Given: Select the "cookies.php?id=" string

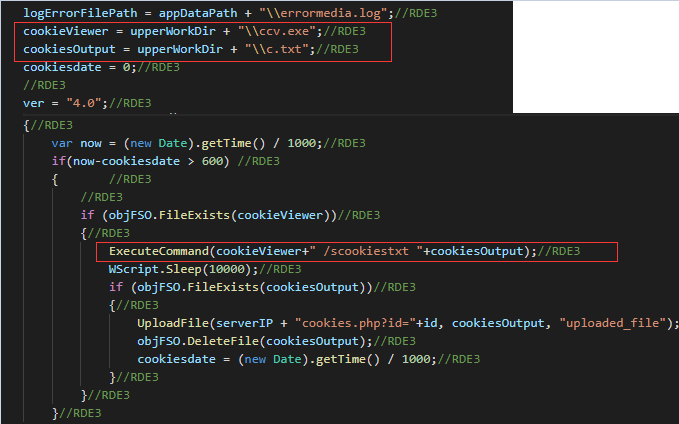Looking at the screenshot, I should coord(355,323).
